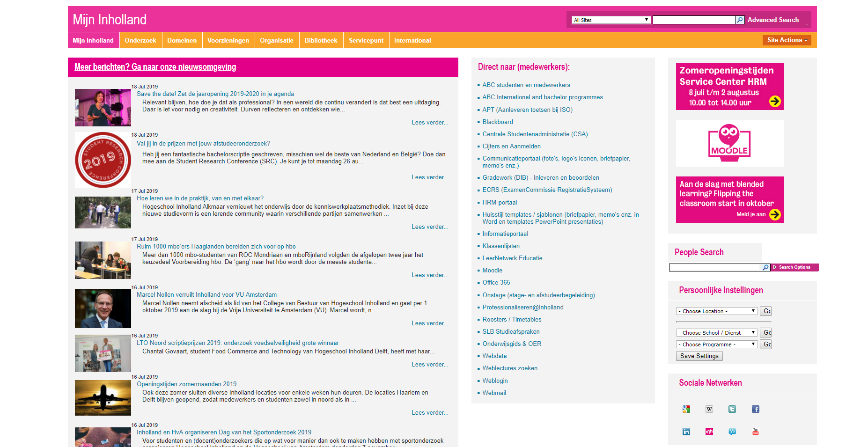Open the All Sites search scope dropdown
The height and width of the screenshot is (447, 868).
click(x=611, y=20)
